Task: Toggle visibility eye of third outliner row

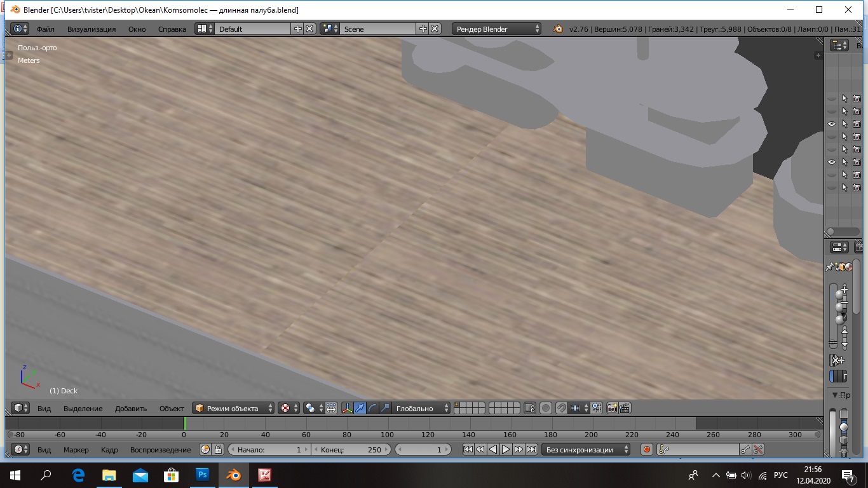Action: tap(832, 124)
